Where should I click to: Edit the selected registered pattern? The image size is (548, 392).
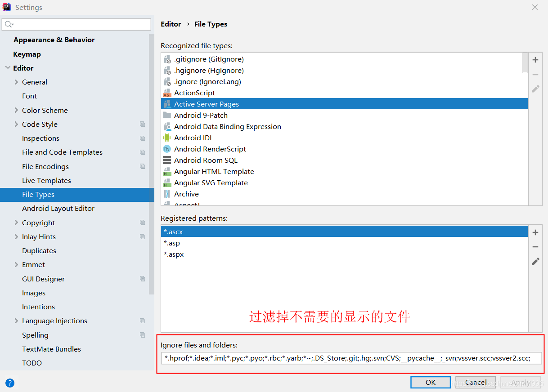pyautogui.click(x=535, y=261)
